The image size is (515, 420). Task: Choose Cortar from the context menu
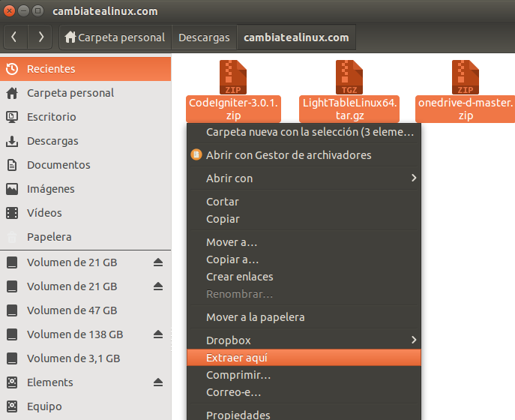pos(304,202)
